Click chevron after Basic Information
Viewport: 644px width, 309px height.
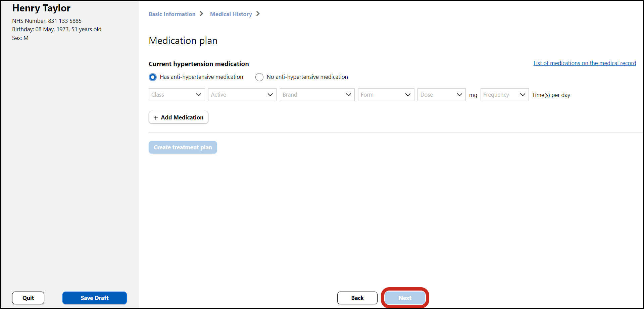[201, 14]
